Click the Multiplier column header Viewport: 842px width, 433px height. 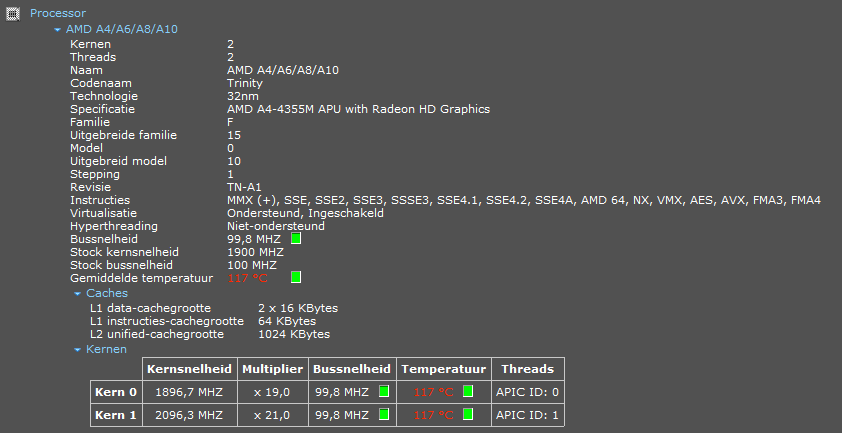[x=273, y=369]
